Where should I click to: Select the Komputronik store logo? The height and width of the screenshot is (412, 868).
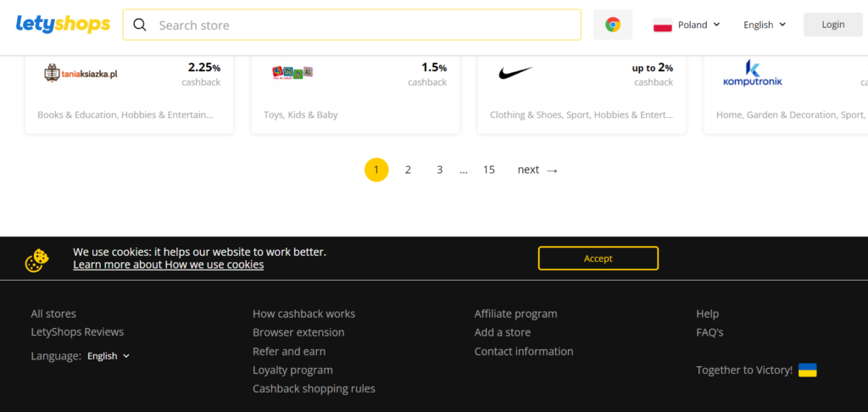pos(753,73)
